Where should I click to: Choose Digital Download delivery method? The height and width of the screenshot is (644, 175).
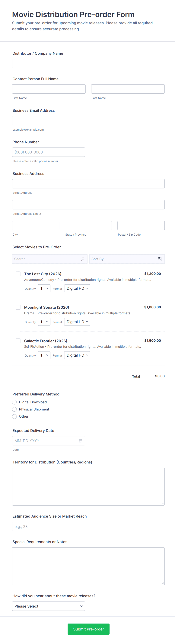pos(14,402)
